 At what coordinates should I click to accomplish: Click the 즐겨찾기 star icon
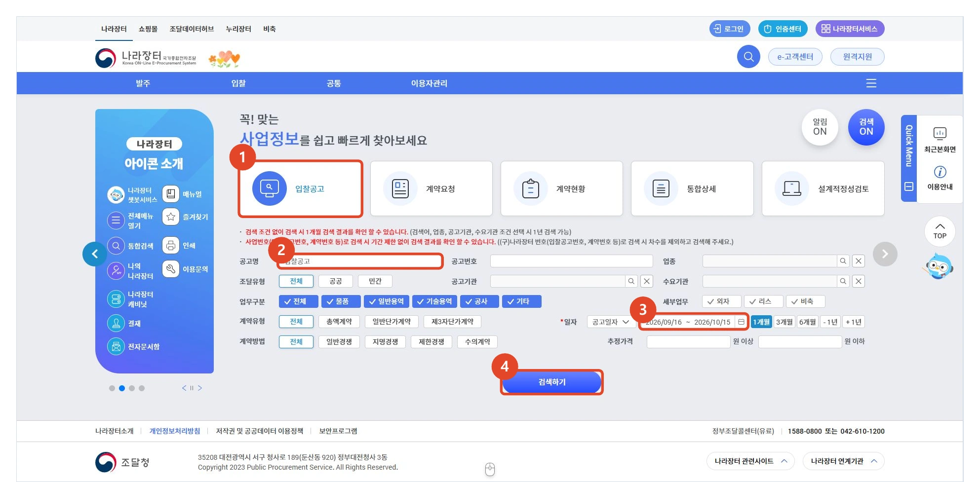(x=171, y=217)
